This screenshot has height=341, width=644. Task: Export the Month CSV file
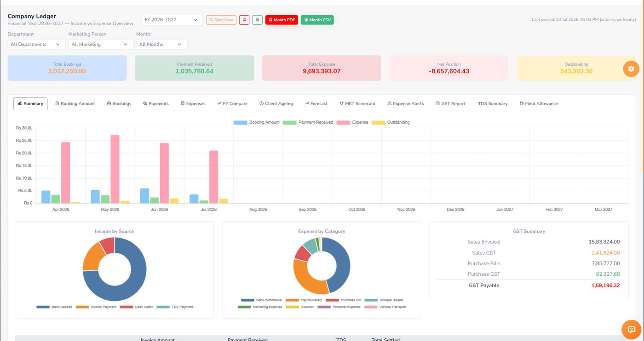pyautogui.click(x=317, y=20)
